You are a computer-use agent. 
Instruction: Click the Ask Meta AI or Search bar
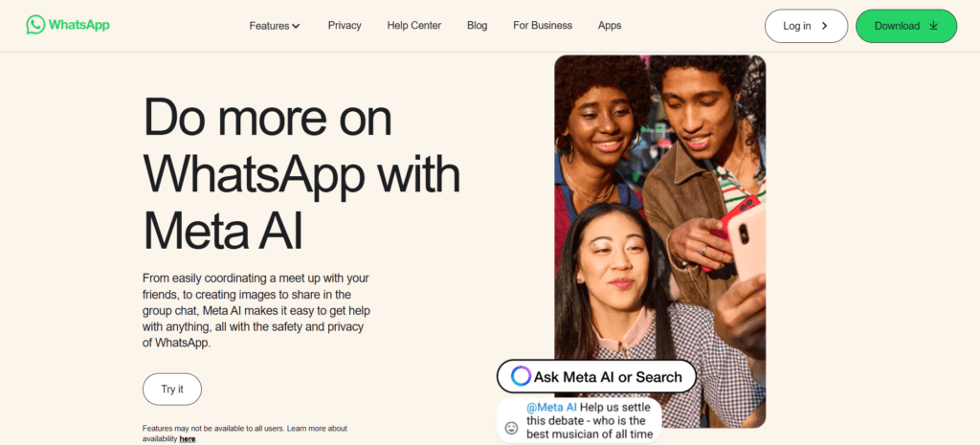point(608,376)
